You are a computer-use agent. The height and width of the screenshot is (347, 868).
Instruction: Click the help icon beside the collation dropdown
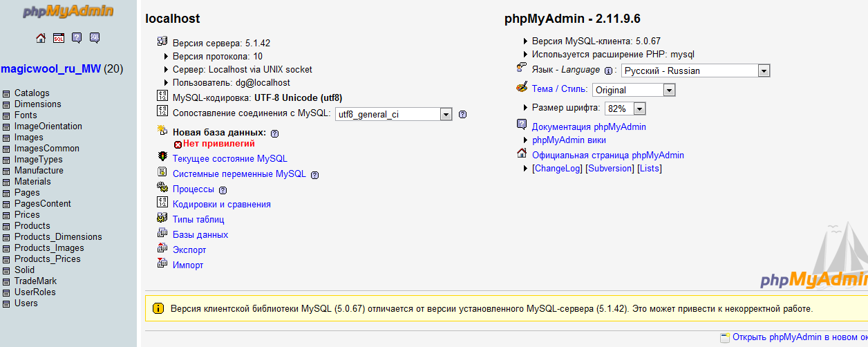tap(462, 115)
